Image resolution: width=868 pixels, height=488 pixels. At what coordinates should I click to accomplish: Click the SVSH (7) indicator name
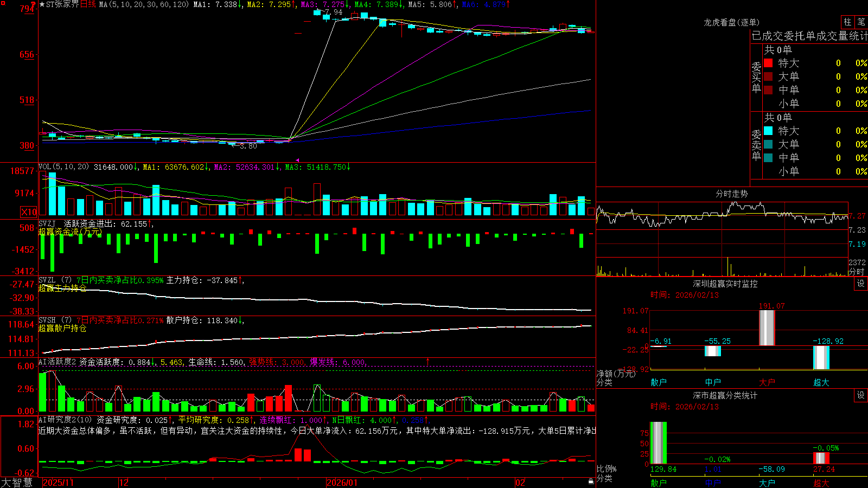(55, 320)
